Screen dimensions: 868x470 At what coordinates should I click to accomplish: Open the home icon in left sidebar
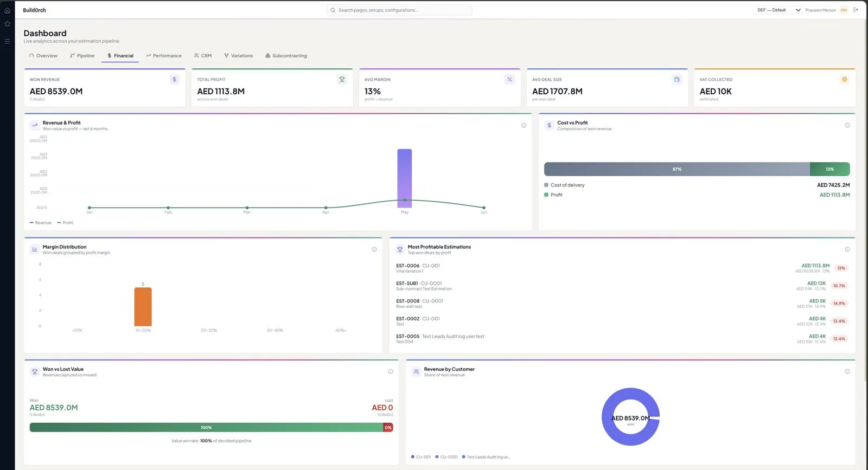[x=7, y=10]
